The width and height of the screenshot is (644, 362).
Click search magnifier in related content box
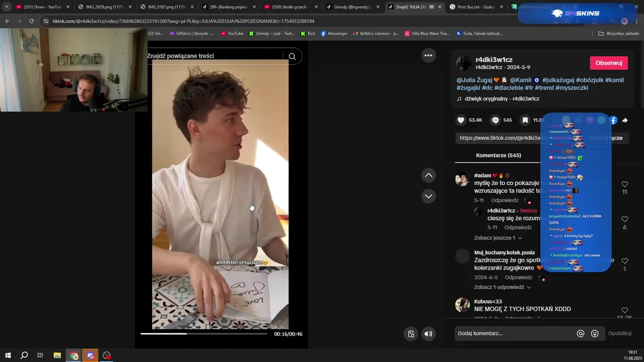pos(292,56)
